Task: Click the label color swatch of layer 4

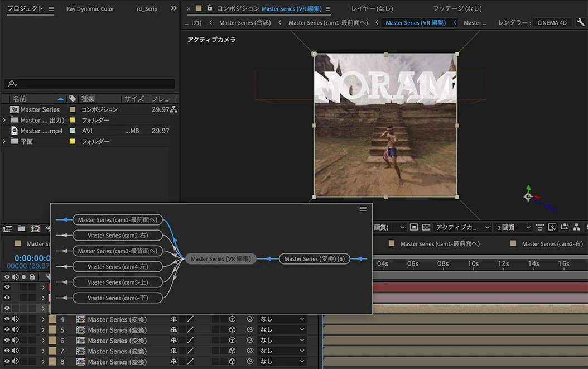Action: point(52,319)
